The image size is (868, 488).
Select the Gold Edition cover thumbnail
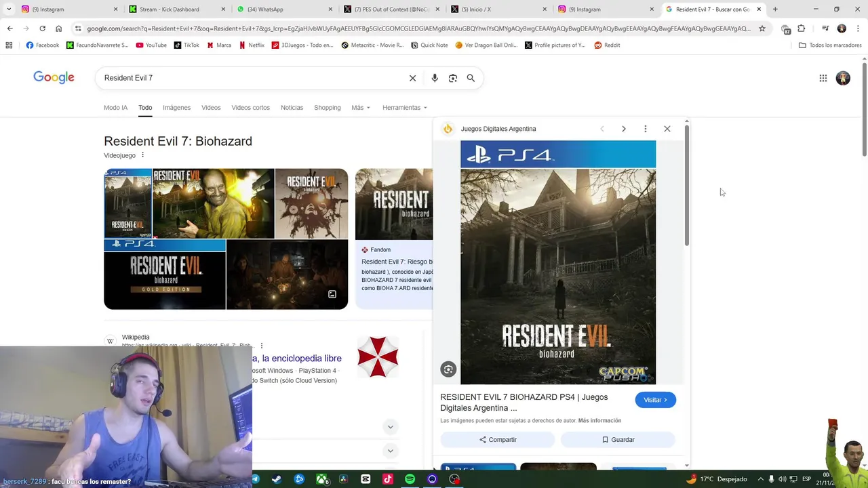click(x=165, y=274)
